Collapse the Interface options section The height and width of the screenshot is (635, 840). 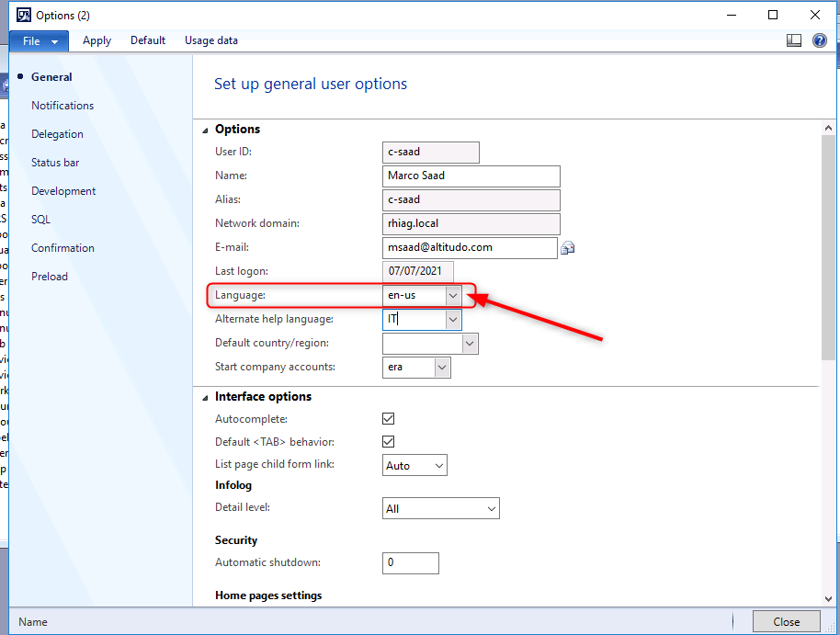[205, 397]
